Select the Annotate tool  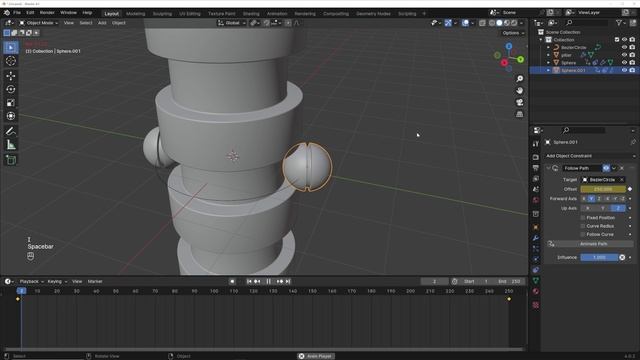pos(11,131)
